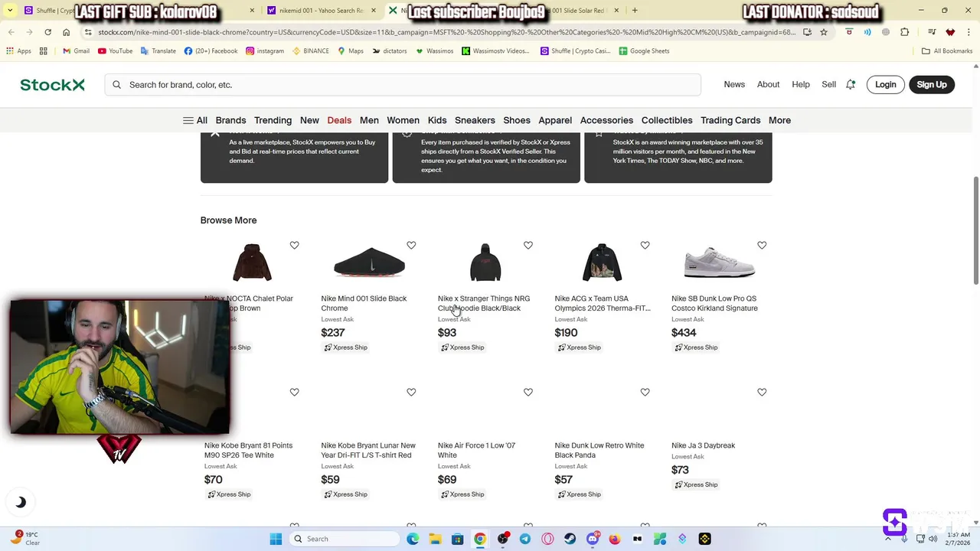This screenshot has height=551, width=980.
Task: Open the Help link in header
Action: coord(801,85)
